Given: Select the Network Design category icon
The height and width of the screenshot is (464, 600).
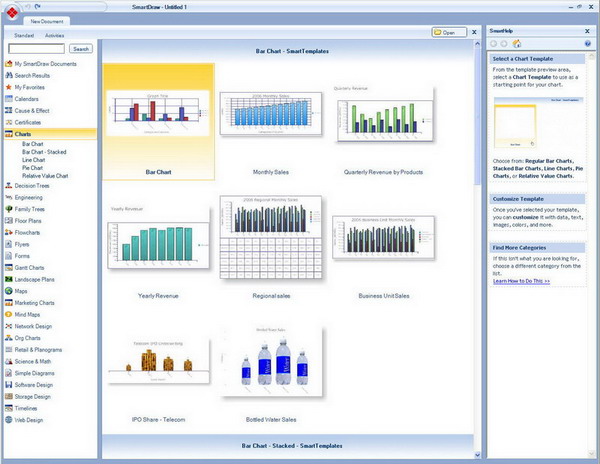Looking at the screenshot, I should pyautogui.click(x=8, y=326).
